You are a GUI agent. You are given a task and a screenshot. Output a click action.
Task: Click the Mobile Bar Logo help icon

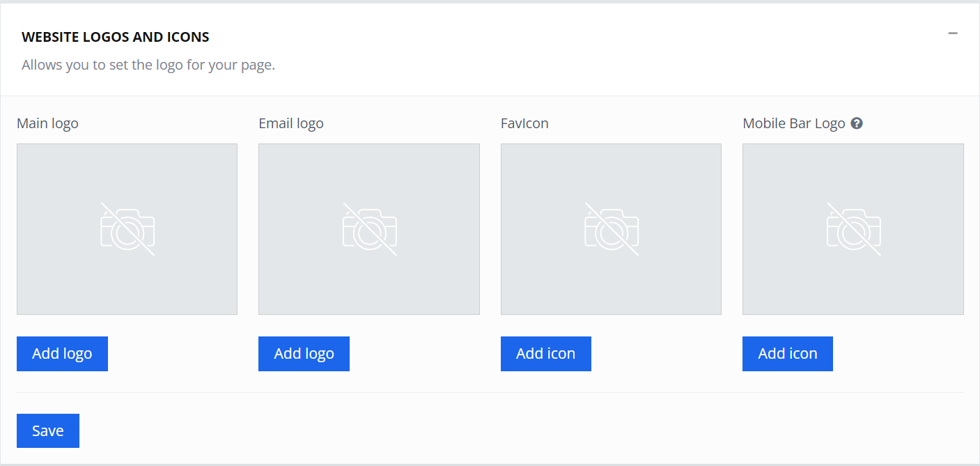click(x=857, y=123)
